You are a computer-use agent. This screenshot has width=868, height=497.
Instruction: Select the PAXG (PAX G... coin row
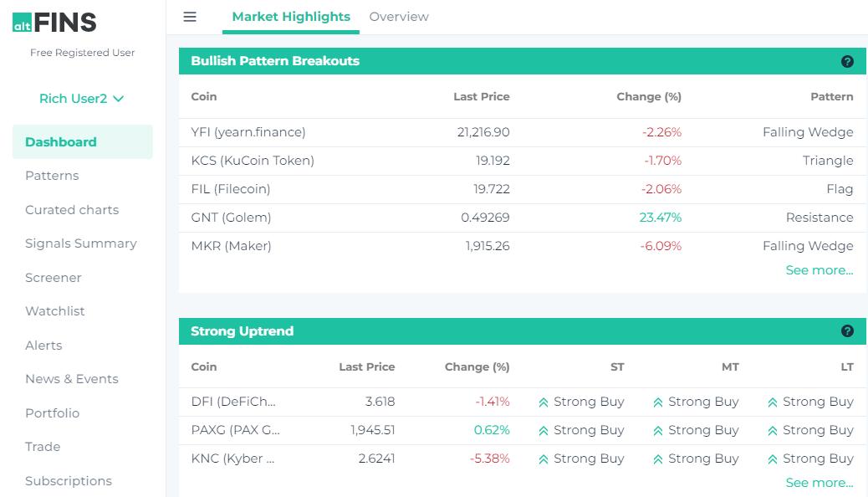[x=522, y=431]
